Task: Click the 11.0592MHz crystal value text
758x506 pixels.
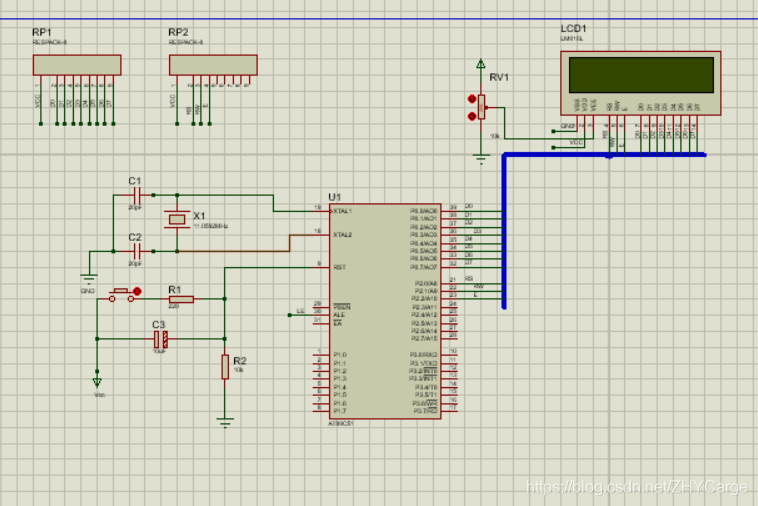Action: [x=211, y=226]
